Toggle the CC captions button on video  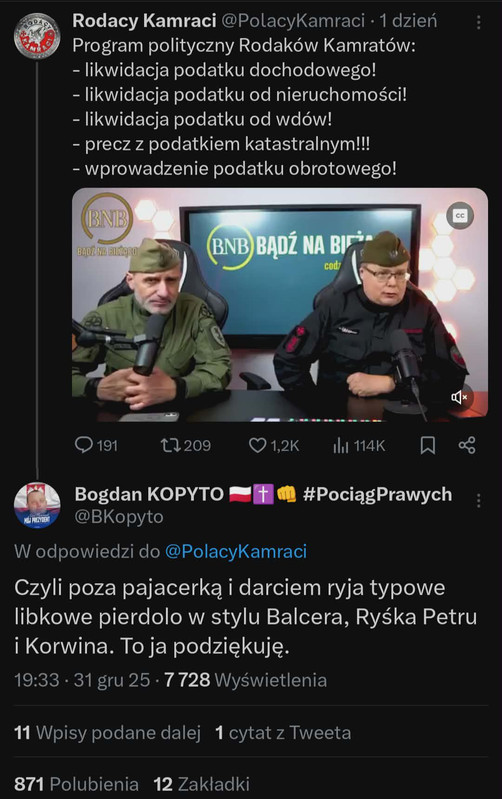[x=460, y=216]
